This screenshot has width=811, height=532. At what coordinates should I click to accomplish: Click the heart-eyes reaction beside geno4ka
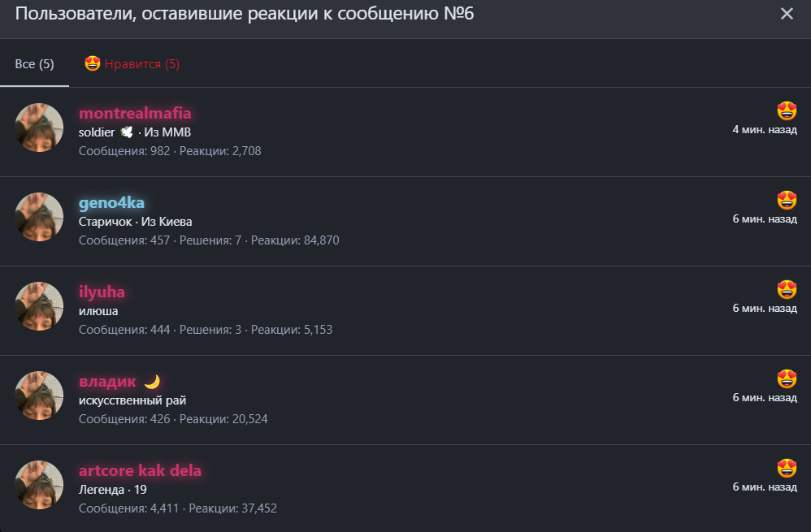[787, 200]
